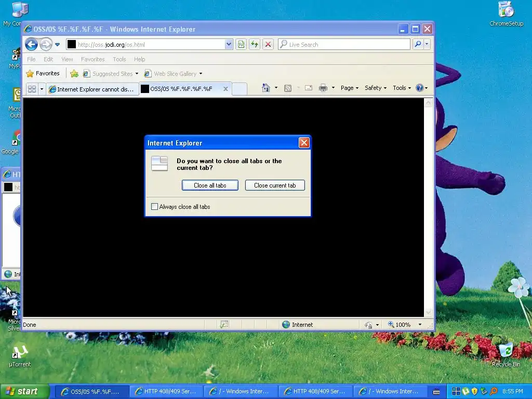Screen dimensions: 532x399
Task: Click the Stop loading icon
Action: point(268,45)
